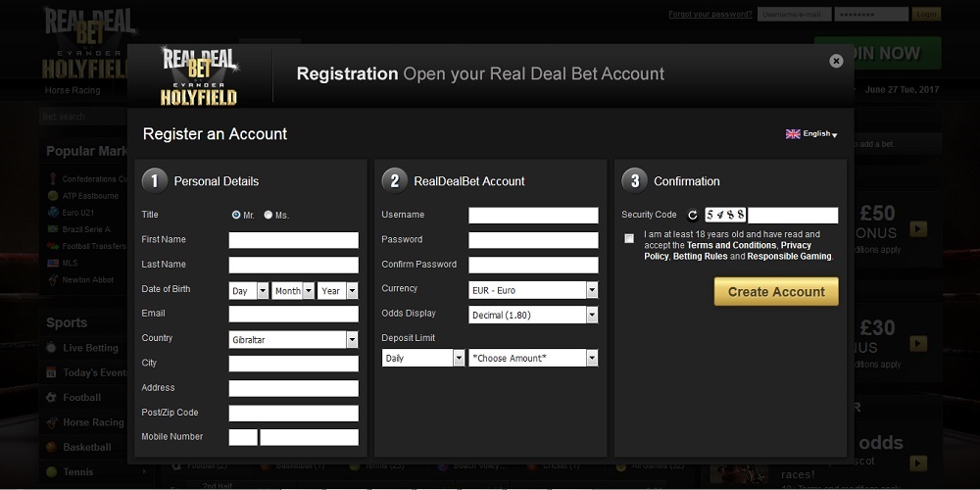Open the Deposit Limit period dropdown Daily

423,358
